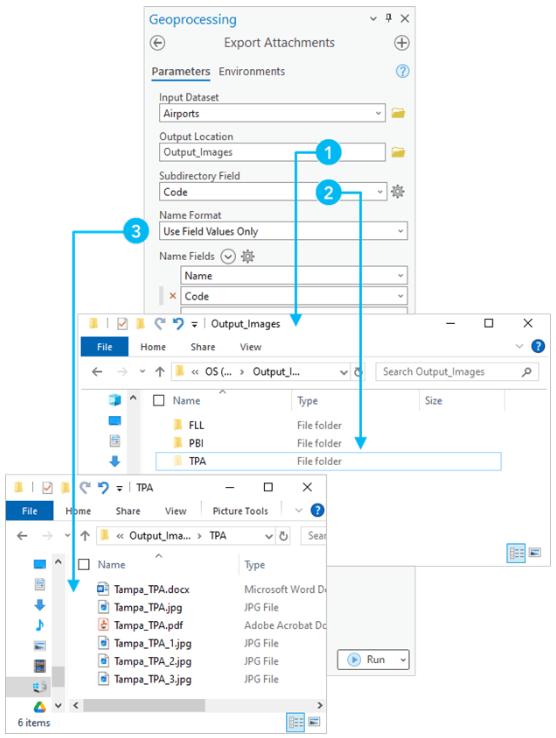
Task: Open the Export Attachments help icon
Action: tap(402, 71)
